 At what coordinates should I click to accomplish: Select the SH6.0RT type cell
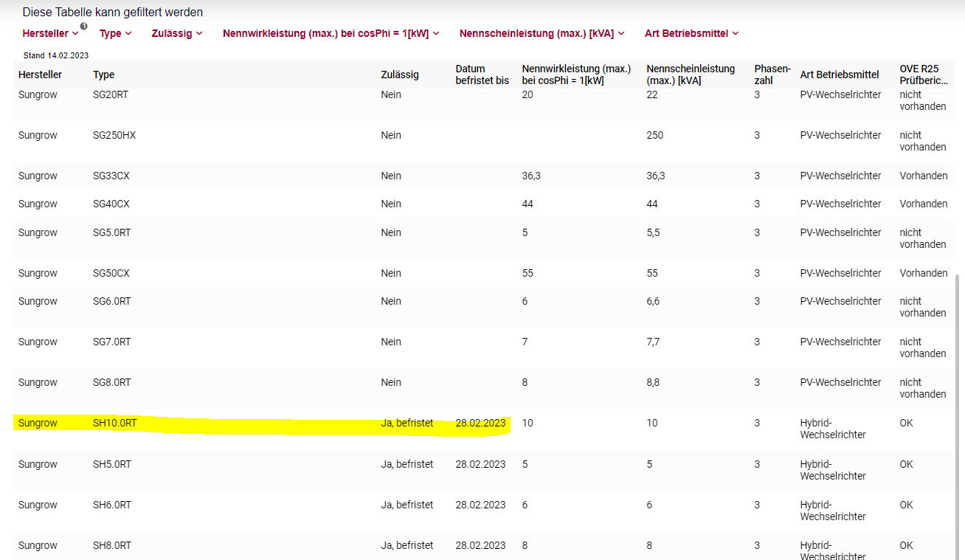click(x=112, y=505)
